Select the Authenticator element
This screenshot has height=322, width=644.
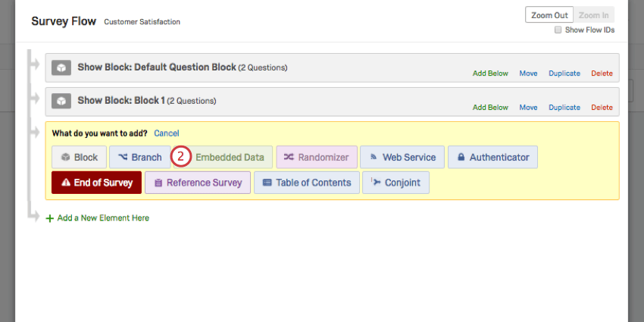click(492, 158)
